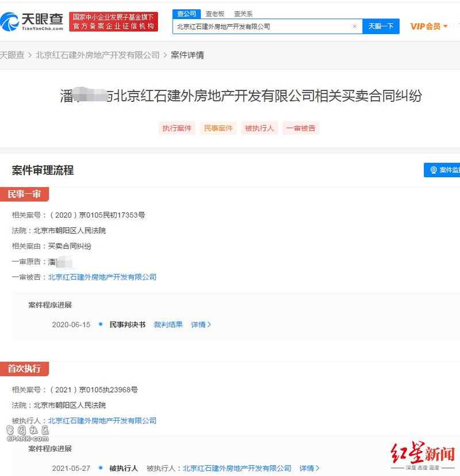
Task: Click inside the company search input field
Action: click(x=263, y=26)
